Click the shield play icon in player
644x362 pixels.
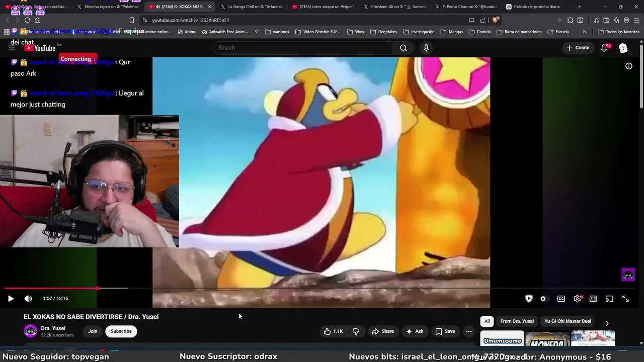tap(529, 299)
